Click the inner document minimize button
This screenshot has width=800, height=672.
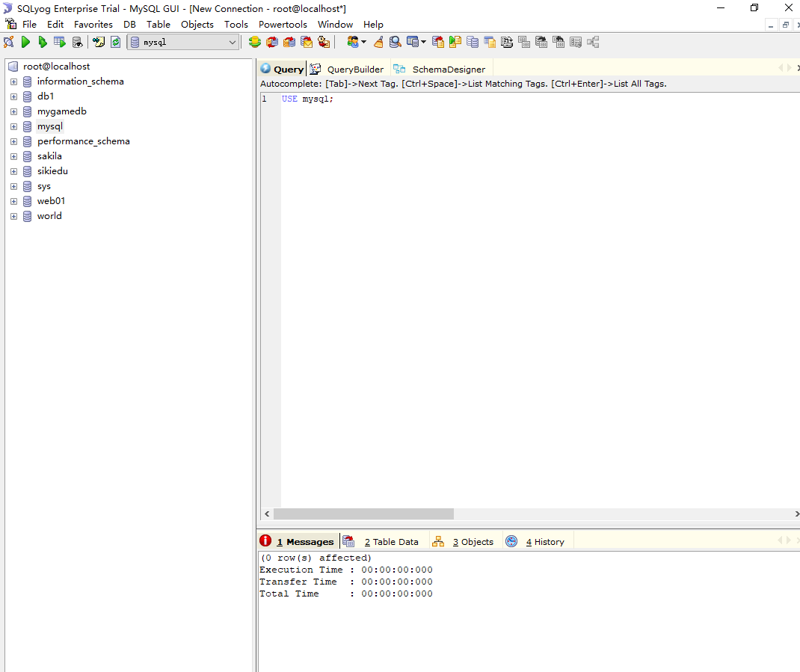pyautogui.click(x=771, y=25)
